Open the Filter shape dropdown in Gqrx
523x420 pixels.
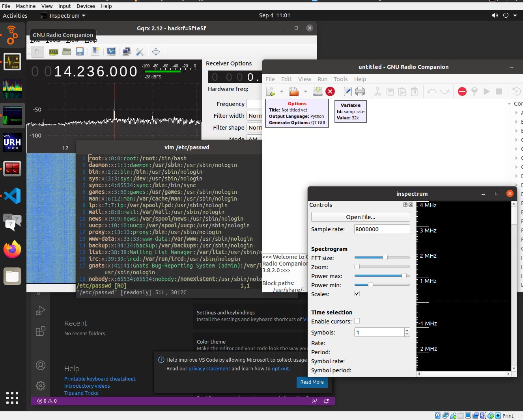255,127
